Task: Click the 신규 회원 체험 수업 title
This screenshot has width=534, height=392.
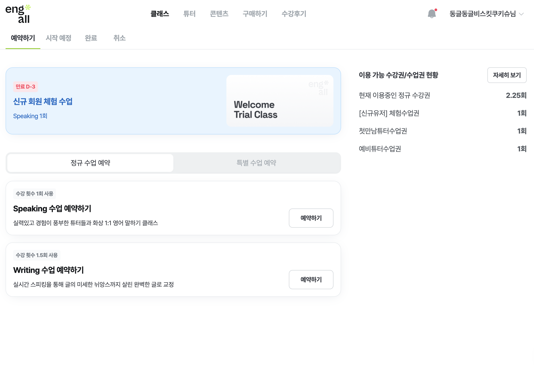Action: [43, 101]
